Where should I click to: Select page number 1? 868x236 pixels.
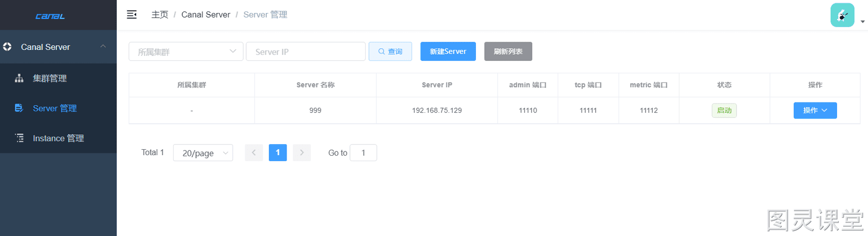(278, 153)
